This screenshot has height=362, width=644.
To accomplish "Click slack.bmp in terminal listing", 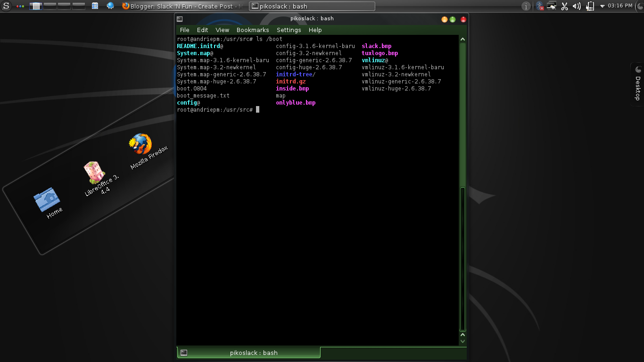I will point(377,46).
